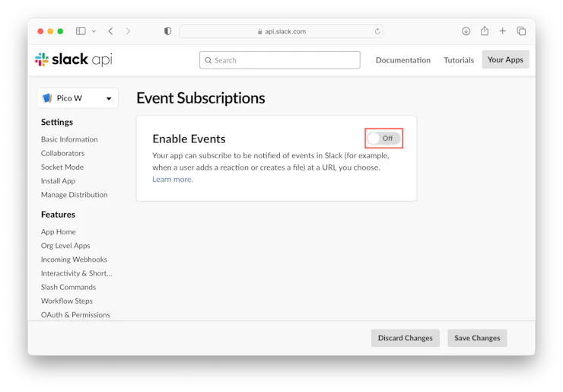Open the Pico W app dropdown
This screenshot has height=392, width=563.
tap(78, 98)
